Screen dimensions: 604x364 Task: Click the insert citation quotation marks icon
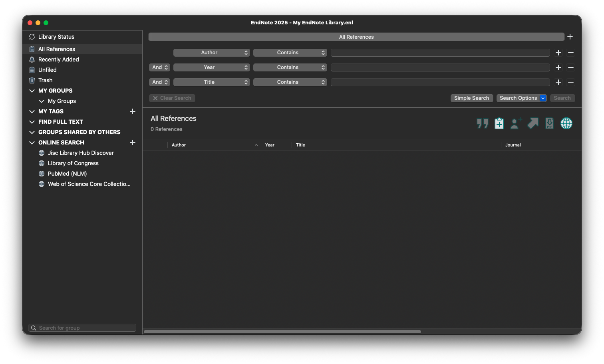(483, 123)
